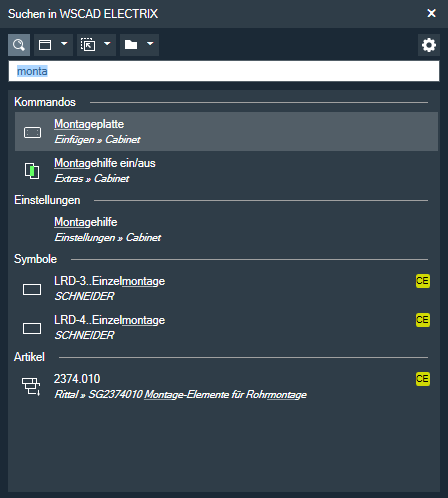Expand the dropdown next to selection icon
Screen dimensions: 448x498
coord(107,44)
